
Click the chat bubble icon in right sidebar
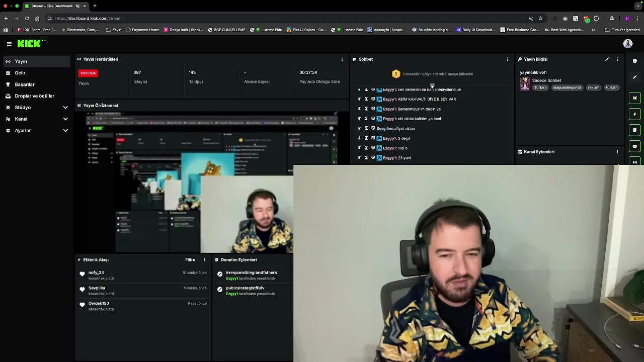click(x=635, y=146)
